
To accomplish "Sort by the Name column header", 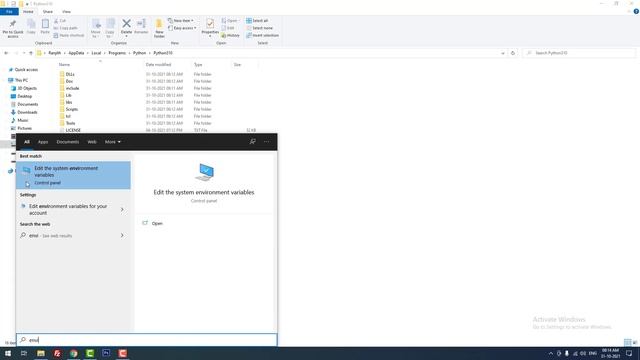I will click(64, 64).
